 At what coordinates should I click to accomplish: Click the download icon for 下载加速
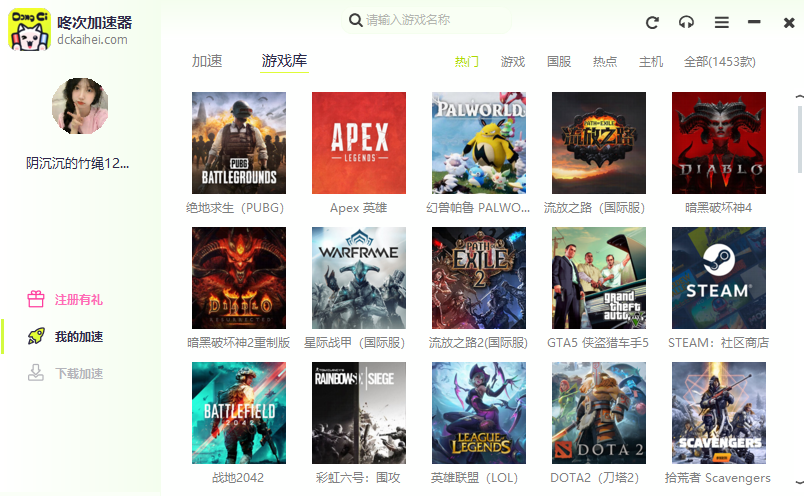tap(36, 373)
